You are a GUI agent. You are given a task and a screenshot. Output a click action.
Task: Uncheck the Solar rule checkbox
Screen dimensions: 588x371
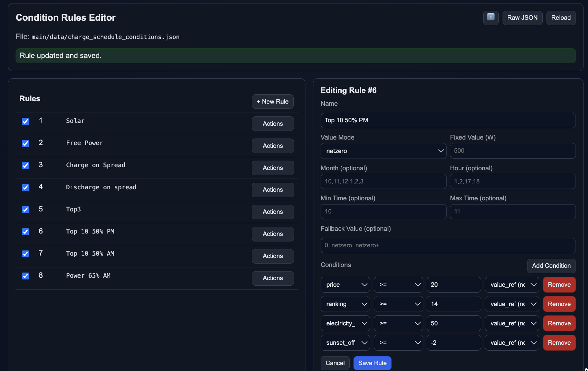pyautogui.click(x=26, y=121)
